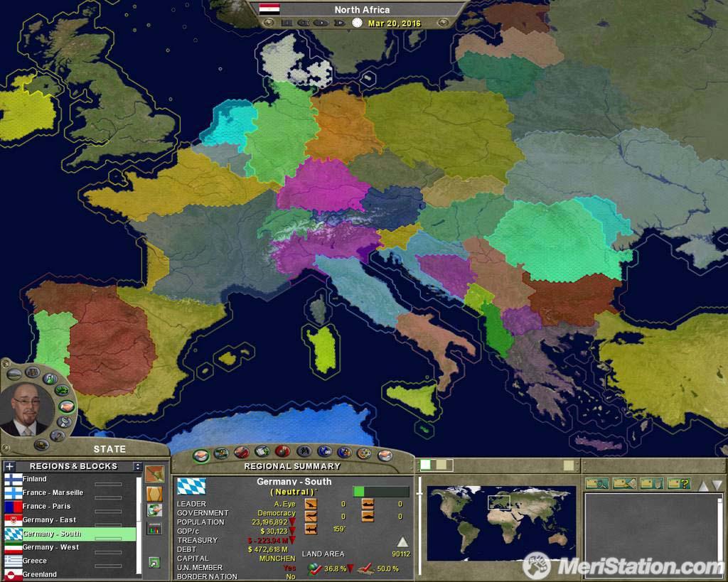Click the up triangle near Land Area
Viewport: 728px width, 582px height.
(x=402, y=542)
